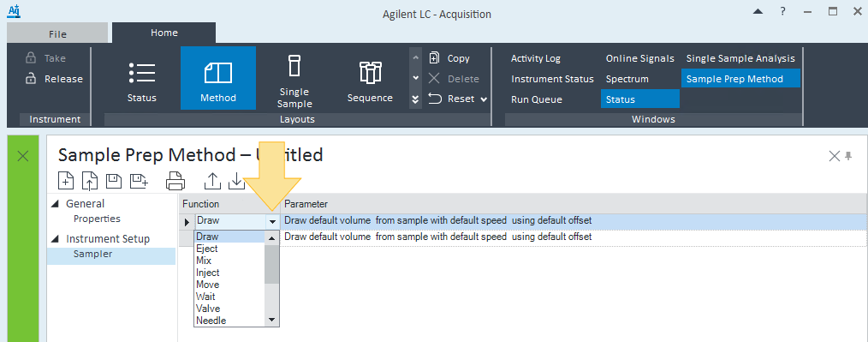Click the new sample prep method icon
The height and width of the screenshot is (342, 868).
click(x=66, y=180)
